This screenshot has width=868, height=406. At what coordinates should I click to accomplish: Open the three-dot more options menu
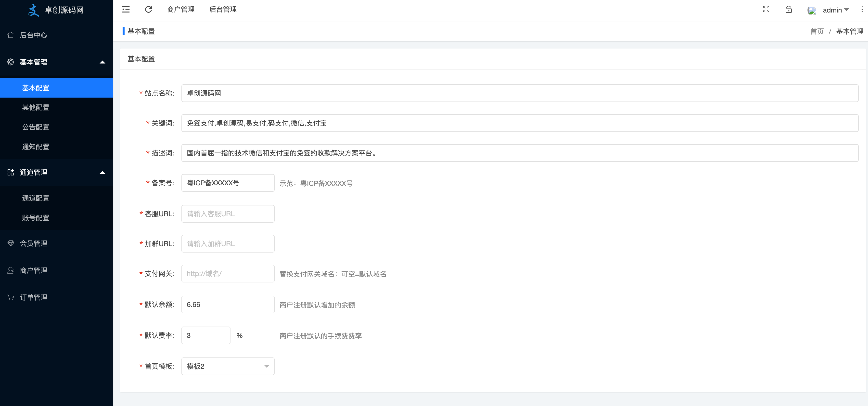click(862, 9)
